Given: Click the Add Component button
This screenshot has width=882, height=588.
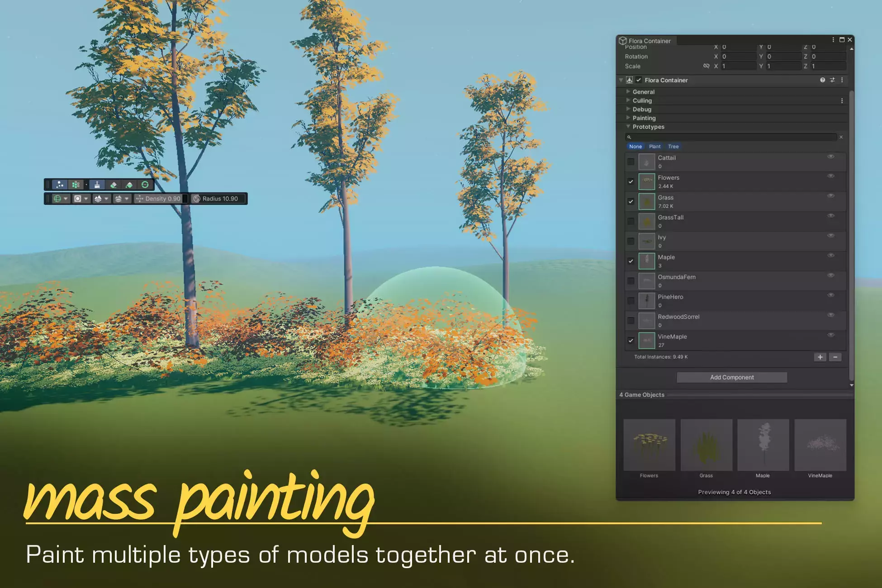Looking at the screenshot, I should coord(731,377).
